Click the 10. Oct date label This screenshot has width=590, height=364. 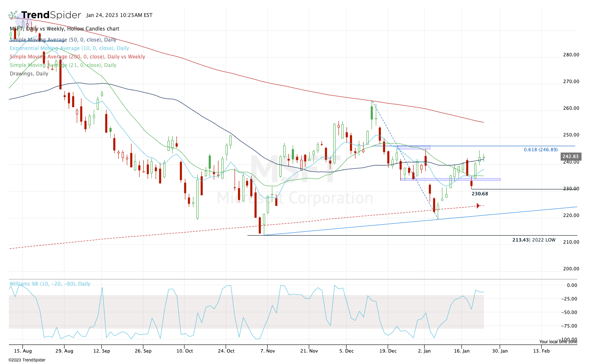(184, 351)
